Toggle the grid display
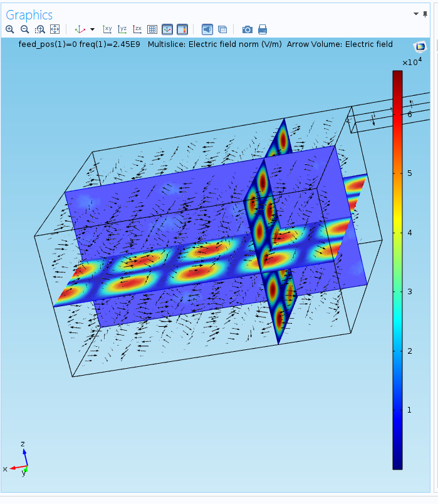 (x=152, y=29)
